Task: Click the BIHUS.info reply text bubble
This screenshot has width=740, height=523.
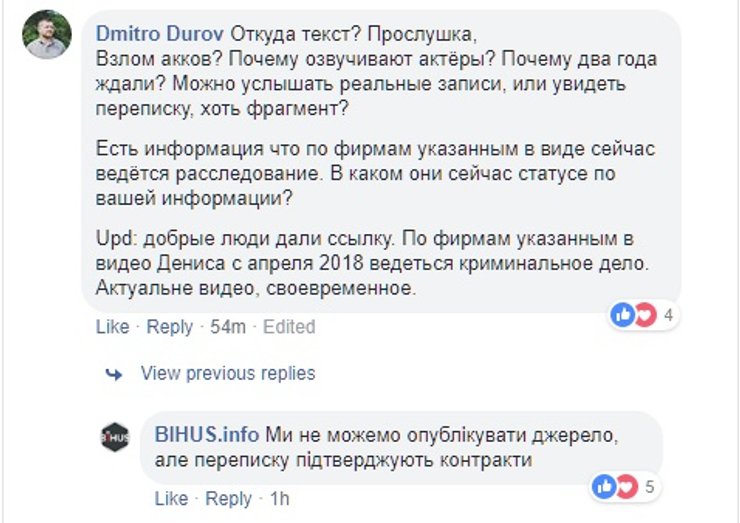Action: pyautogui.click(x=400, y=448)
